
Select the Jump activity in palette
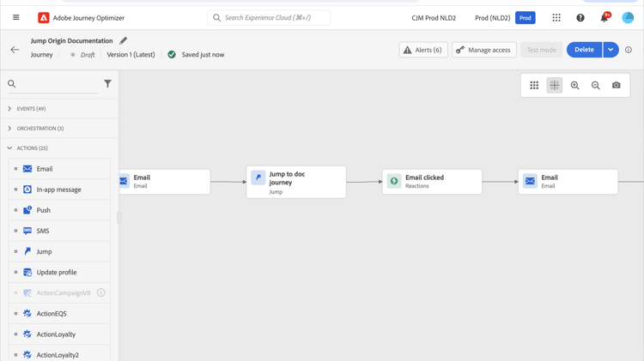pyautogui.click(x=45, y=251)
